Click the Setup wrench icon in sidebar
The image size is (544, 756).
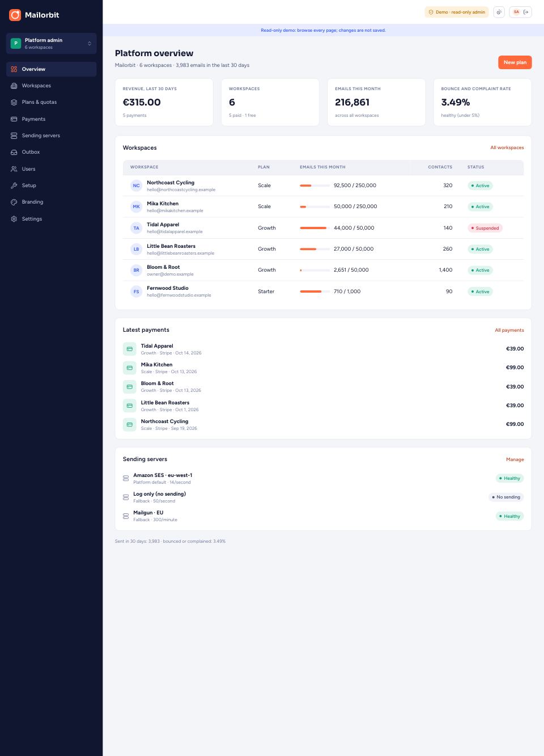(14, 185)
